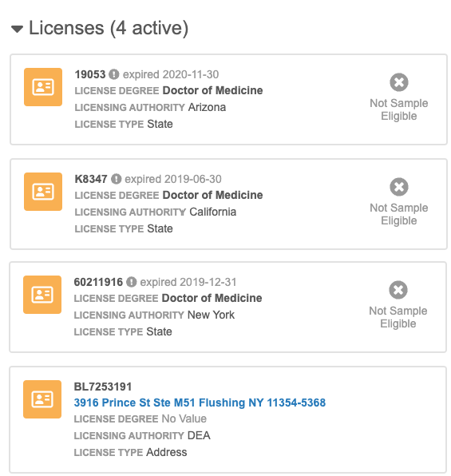This screenshot has width=451, height=476.
Task: Collapse the Licenses section triangle
Action: click(17, 29)
